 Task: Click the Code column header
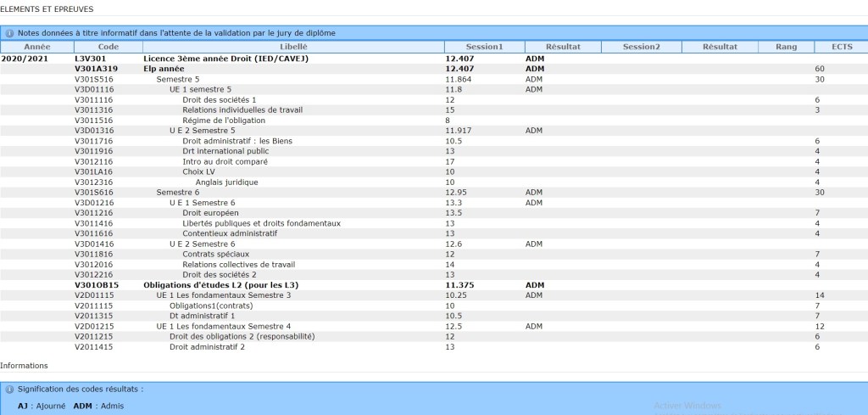pos(108,47)
